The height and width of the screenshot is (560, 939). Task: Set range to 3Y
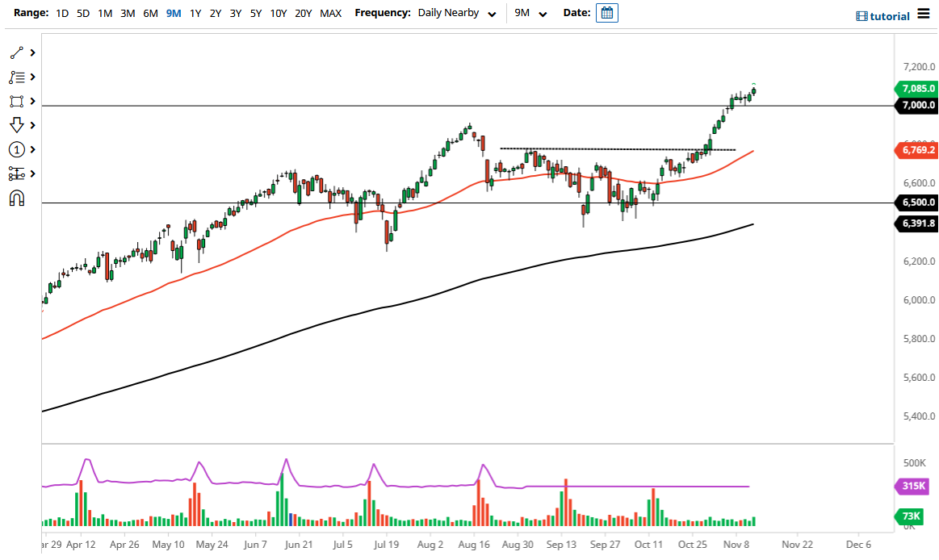tap(235, 13)
